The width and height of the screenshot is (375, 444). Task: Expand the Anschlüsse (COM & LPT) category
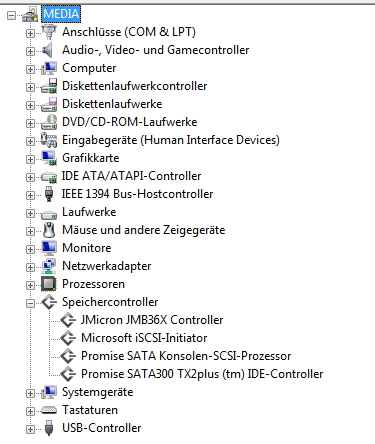(30, 33)
